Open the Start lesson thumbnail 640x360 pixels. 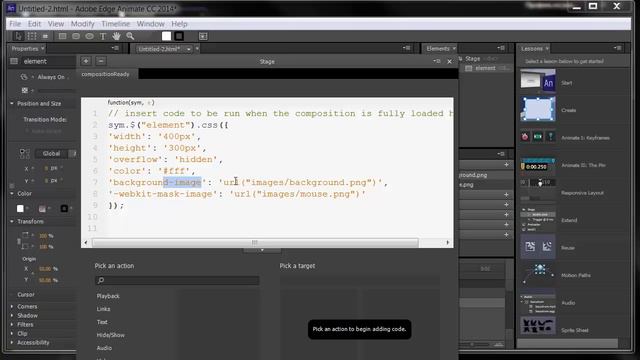(x=538, y=81)
